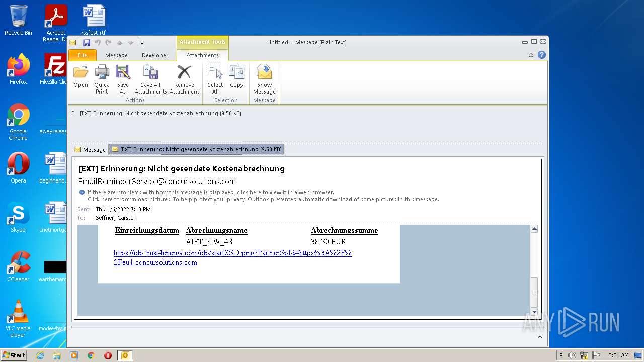Click Abrechnungsname column header
This screenshot has width=644, height=362.
pyautogui.click(x=216, y=230)
